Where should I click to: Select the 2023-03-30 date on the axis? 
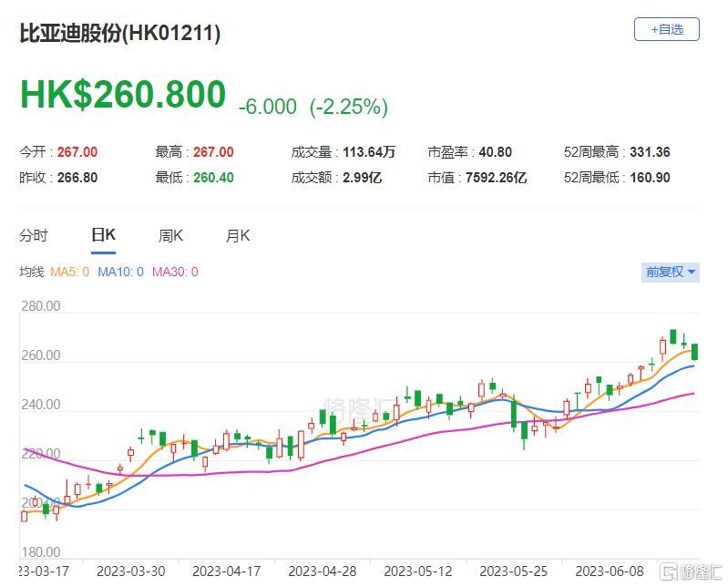click(130, 572)
